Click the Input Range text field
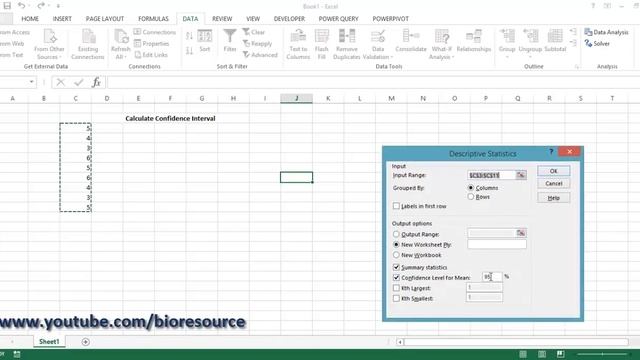This screenshot has height=360, width=640. pos(491,175)
